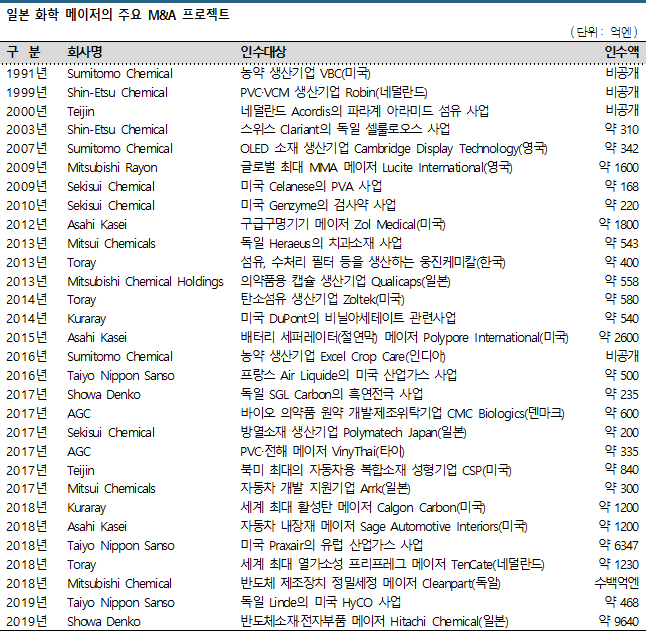Select the '회사명' column header

pos(84,52)
